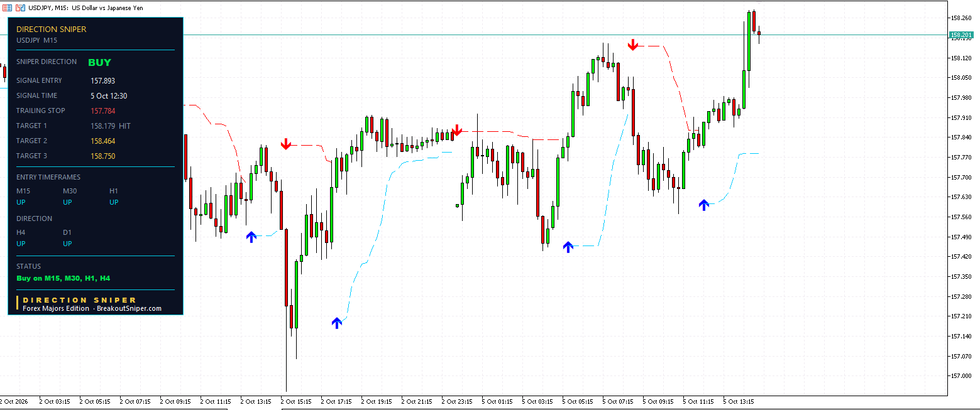Click the topmost red sell arrow near 158.12
The width and height of the screenshot is (980, 410).
tap(633, 45)
